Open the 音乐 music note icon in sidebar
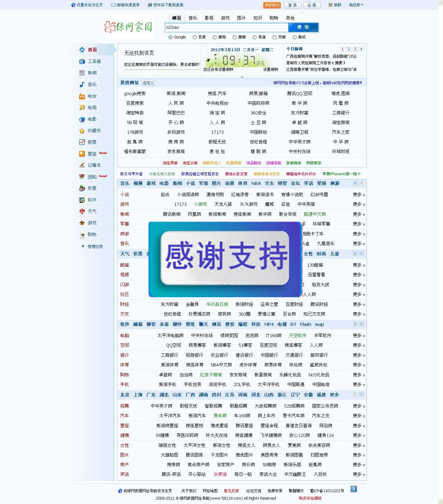Screen dimensions: 443x504 click(82, 85)
